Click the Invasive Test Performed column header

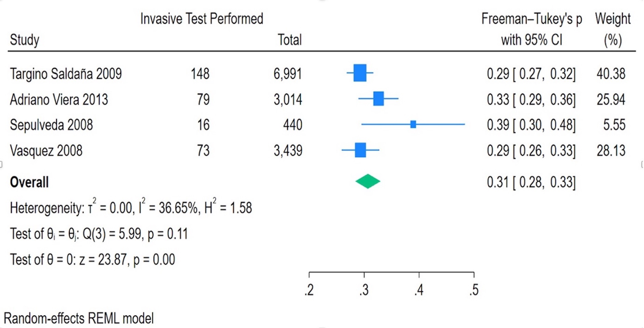coord(202,19)
